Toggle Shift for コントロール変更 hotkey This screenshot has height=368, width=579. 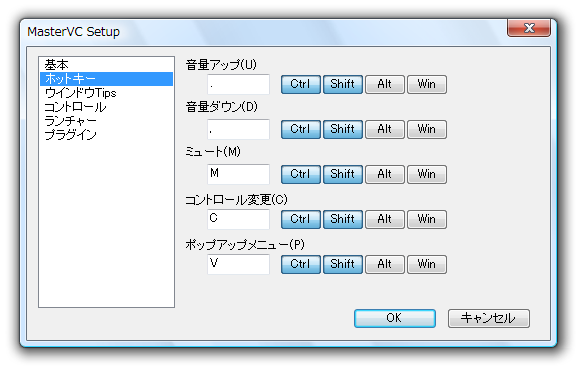343,219
